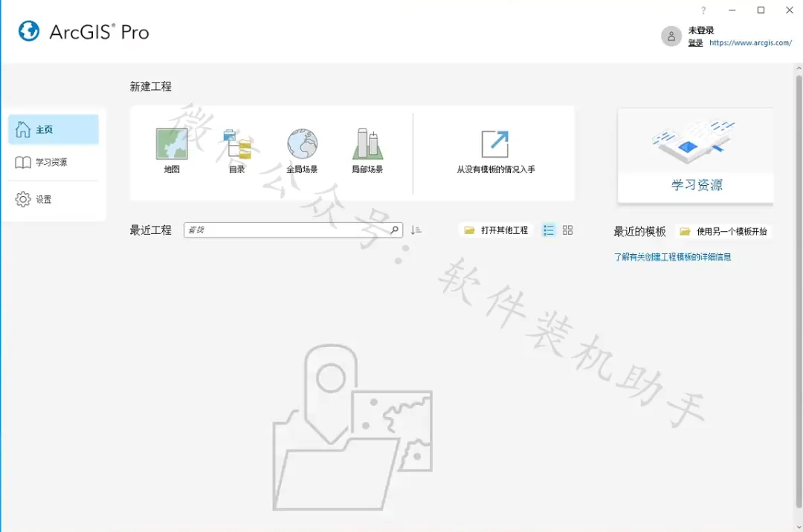The width and height of the screenshot is (803, 532).
Task: Select the 主页 home tab in sidebar
Action: point(54,129)
